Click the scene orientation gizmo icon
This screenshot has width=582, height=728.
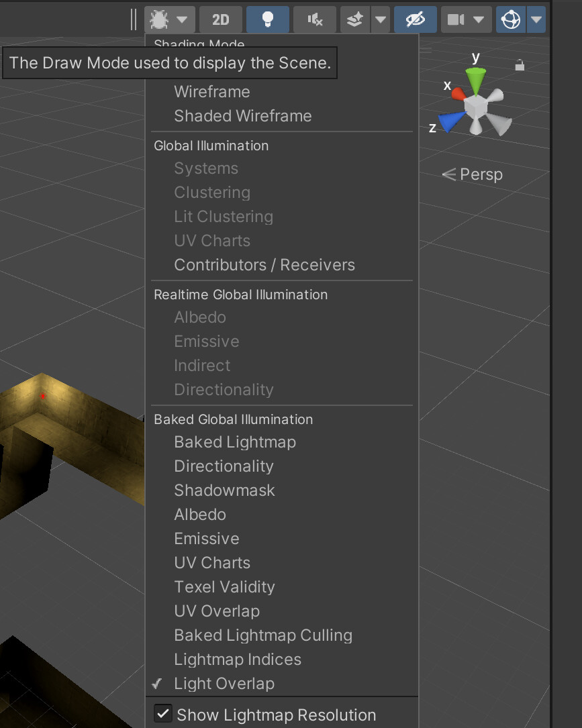pyautogui.click(x=512, y=19)
